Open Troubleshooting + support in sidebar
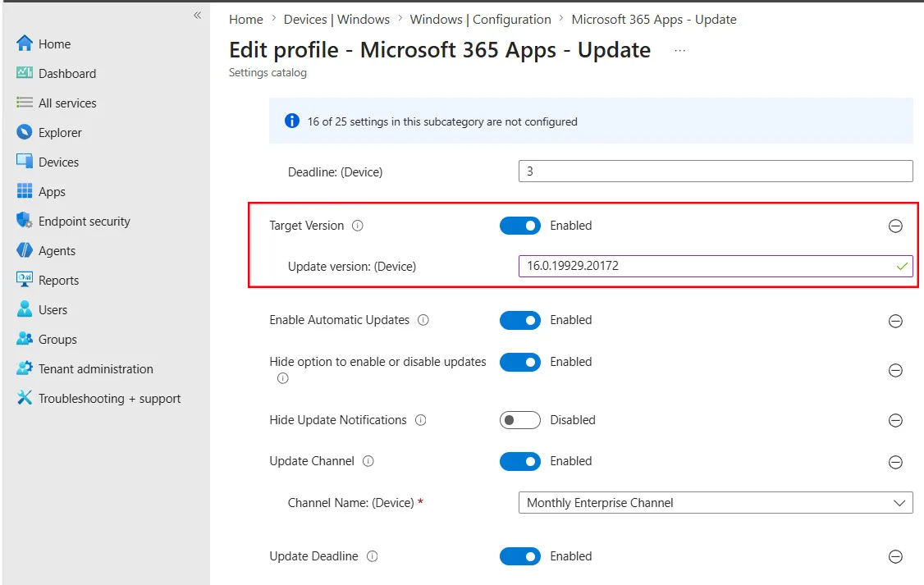This screenshot has height=585, width=924. [x=110, y=399]
